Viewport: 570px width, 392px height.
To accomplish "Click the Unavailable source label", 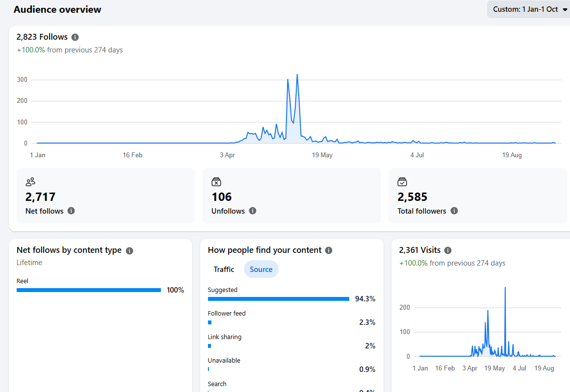I will tap(224, 361).
